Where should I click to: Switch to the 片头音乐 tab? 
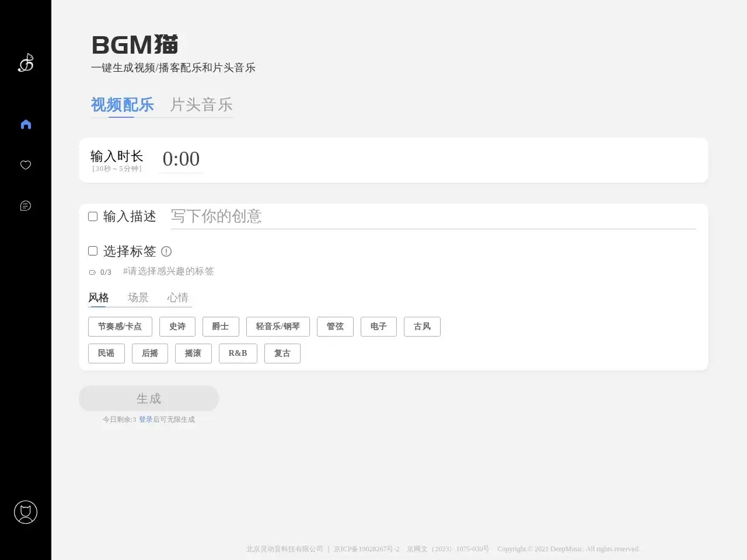[201, 105]
